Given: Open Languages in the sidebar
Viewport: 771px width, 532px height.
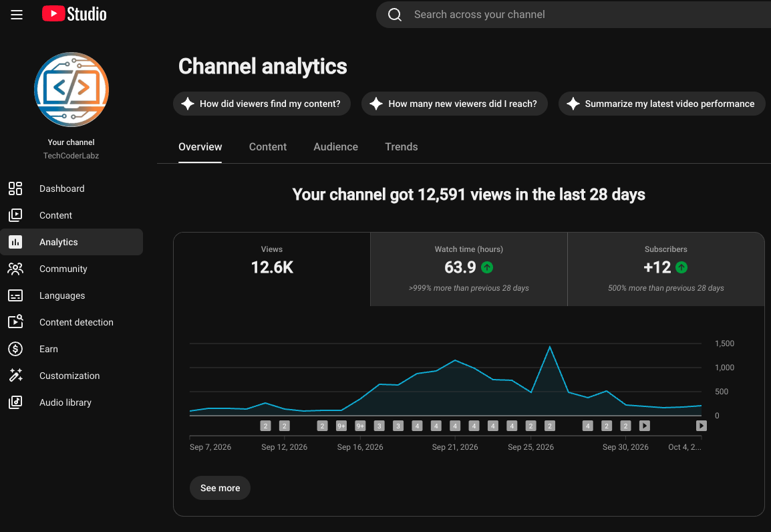Looking at the screenshot, I should point(71,295).
